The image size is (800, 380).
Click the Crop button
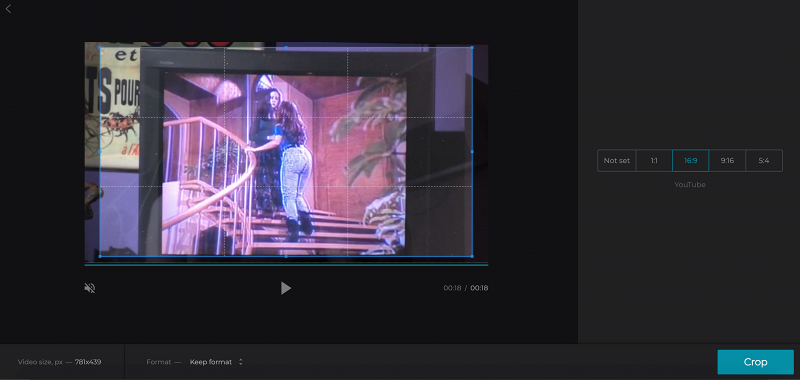point(756,362)
